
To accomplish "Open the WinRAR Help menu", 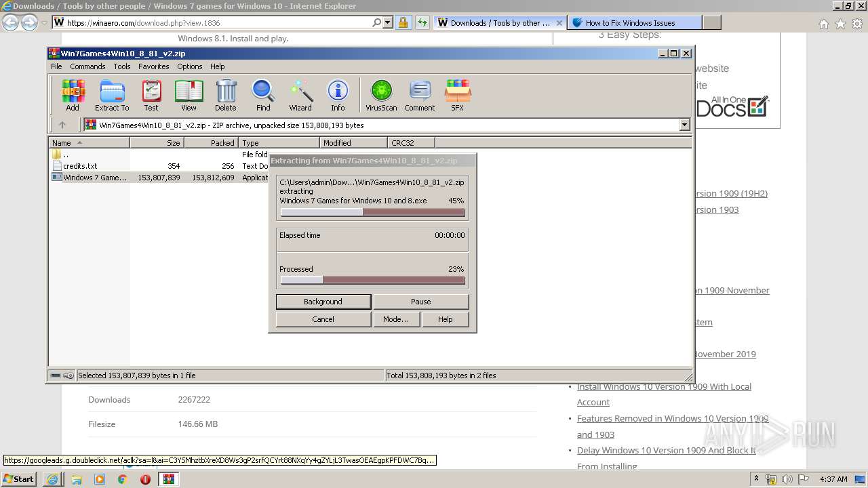I will point(217,66).
